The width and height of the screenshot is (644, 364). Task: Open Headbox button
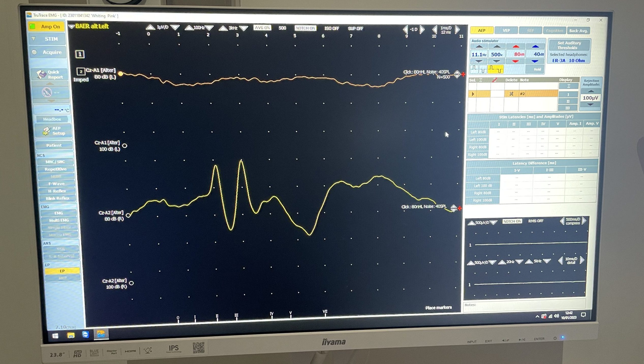click(x=52, y=119)
